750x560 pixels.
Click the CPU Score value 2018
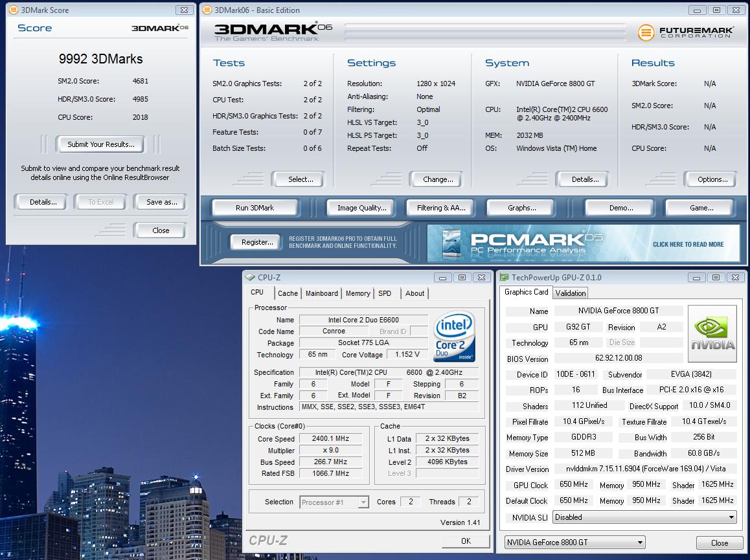tap(140, 117)
